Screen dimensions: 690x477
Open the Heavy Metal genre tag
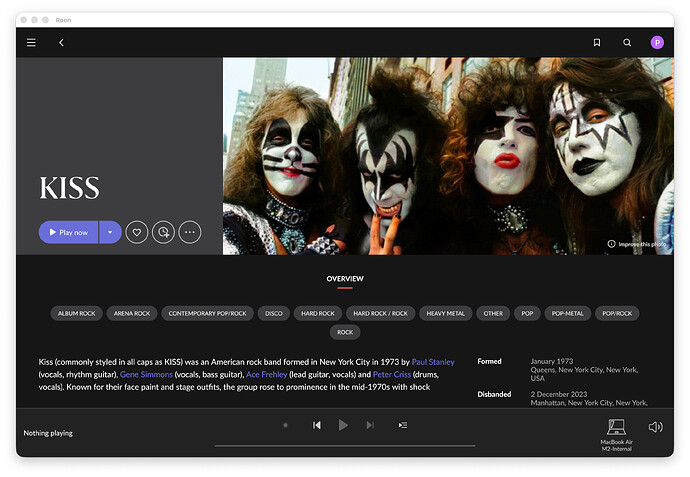(x=445, y=313)
